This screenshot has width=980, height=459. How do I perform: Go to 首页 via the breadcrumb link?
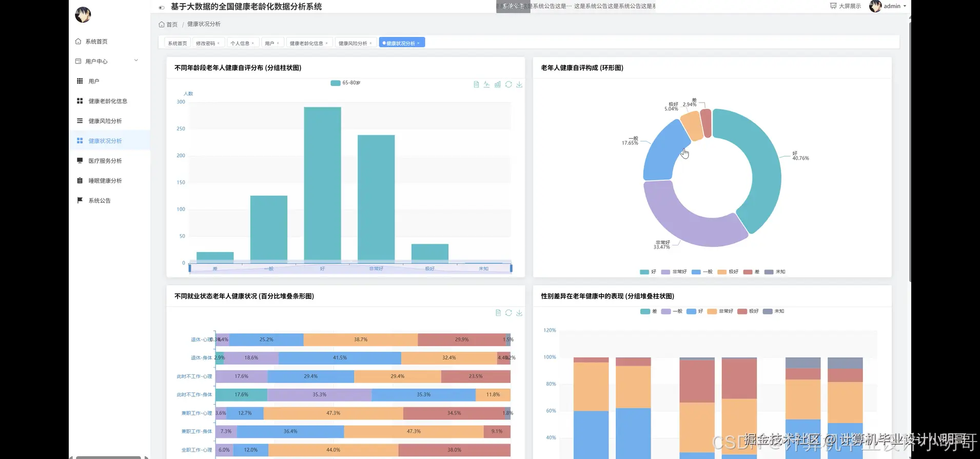coord(172,25)
